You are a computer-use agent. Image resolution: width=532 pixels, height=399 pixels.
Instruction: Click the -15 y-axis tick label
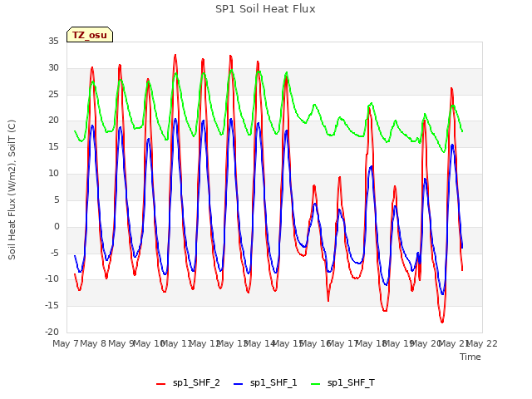click(52, 306)
